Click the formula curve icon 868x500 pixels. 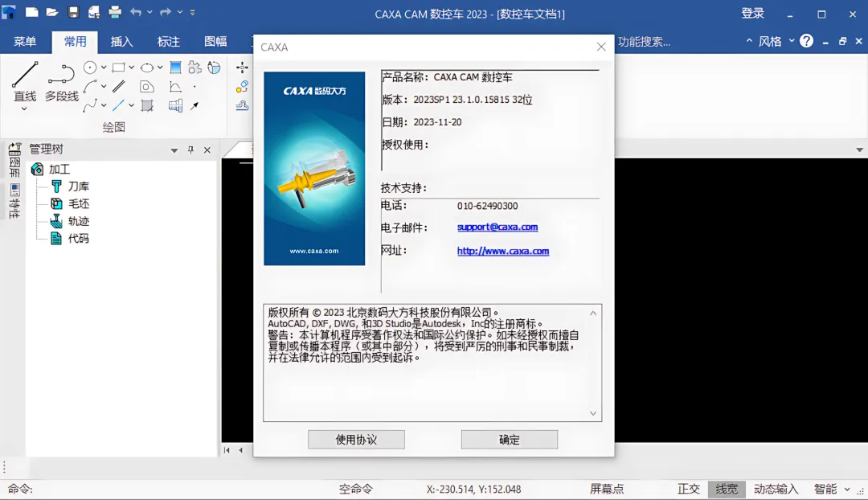pos(175,86)
